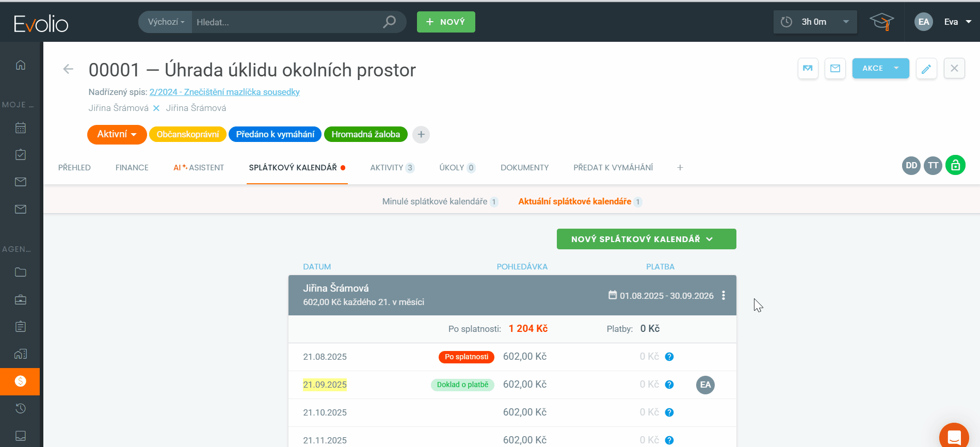This screenshot has height=447, width=980.
Task: Click the pencil edit icon
Action: (926, 68)
